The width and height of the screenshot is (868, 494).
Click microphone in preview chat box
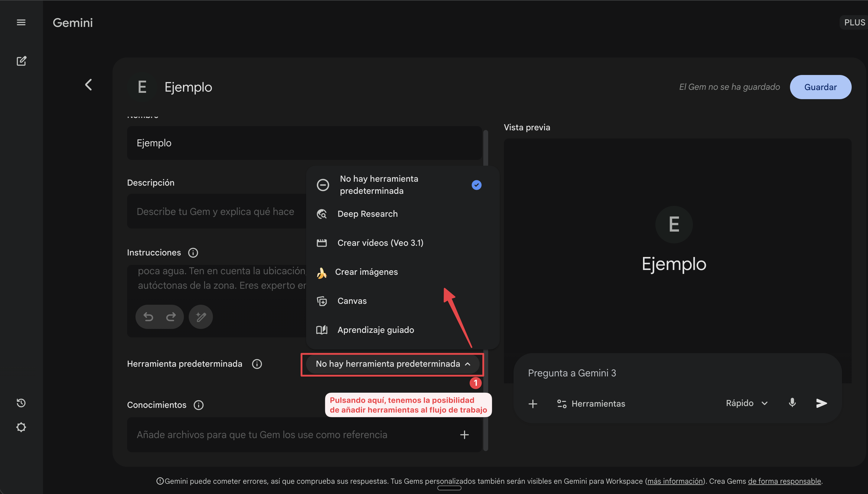coord(792,403)
